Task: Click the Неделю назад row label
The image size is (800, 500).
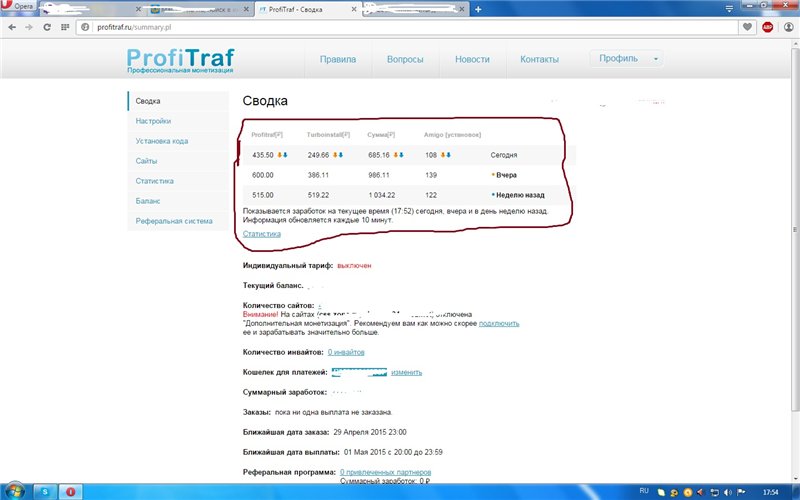Action: 520,195
